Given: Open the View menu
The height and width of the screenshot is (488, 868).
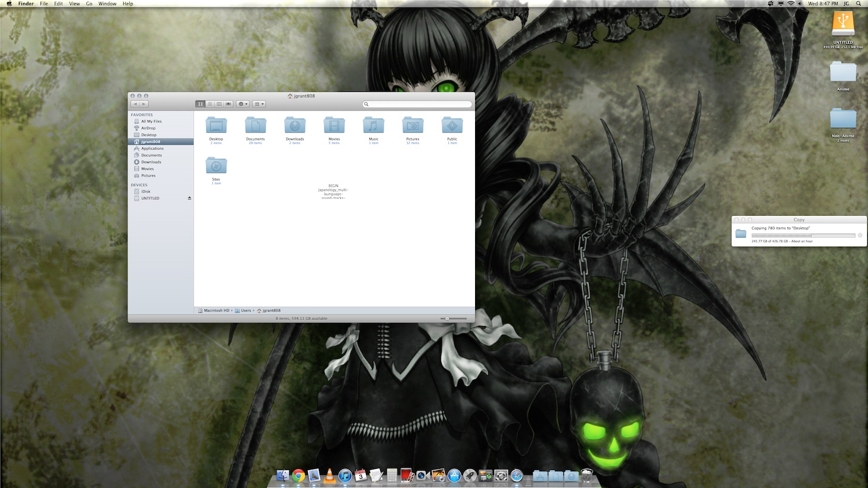Looking at the screenshot, I should point(75,3).
